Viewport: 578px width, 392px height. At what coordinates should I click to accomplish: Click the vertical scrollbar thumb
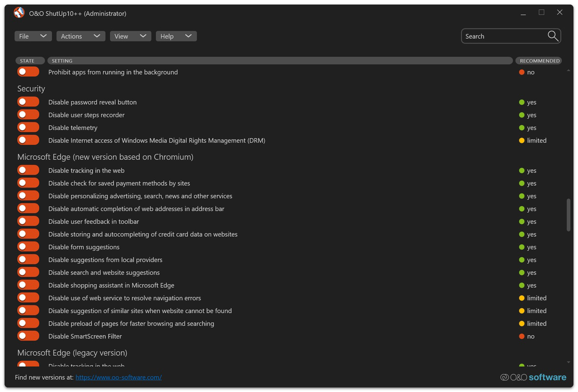point(568,215)
